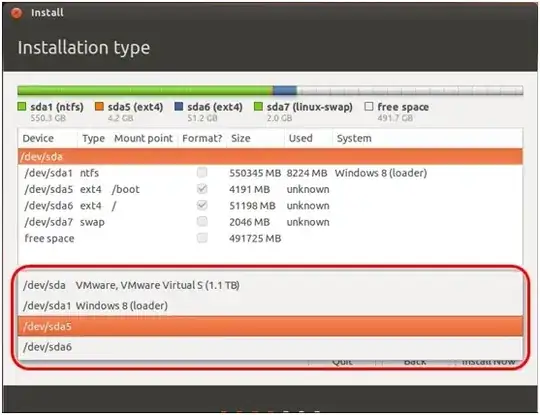
Task: Click blue sda6 (ext4) legend swatch
Action: pos(179,106)
